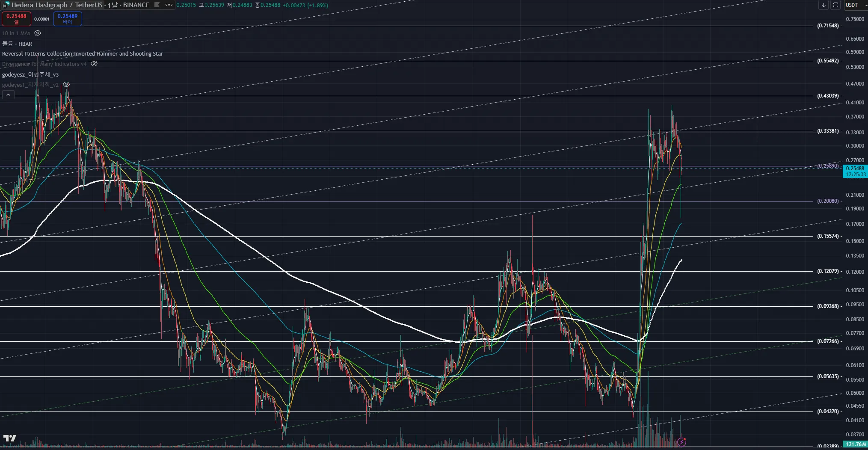Click the 0.47000 price axis label

pos(855,84)
